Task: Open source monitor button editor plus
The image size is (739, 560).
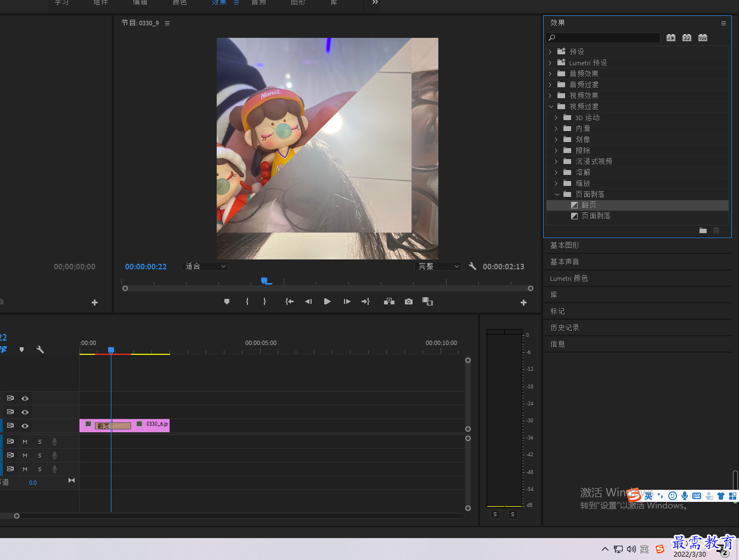Action: pyautogui.click(x=94, y=302)
